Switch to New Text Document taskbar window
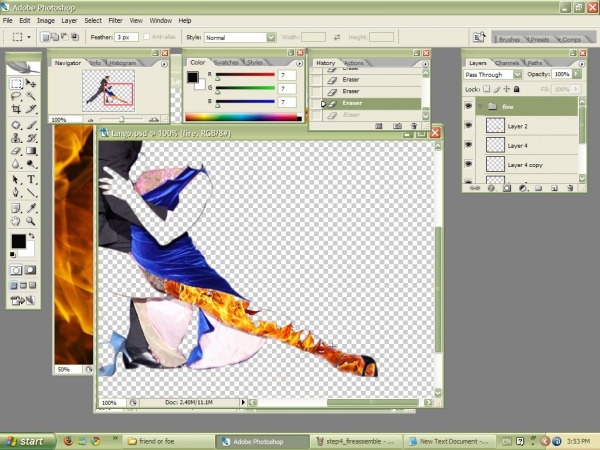 (x=449, y=441)
